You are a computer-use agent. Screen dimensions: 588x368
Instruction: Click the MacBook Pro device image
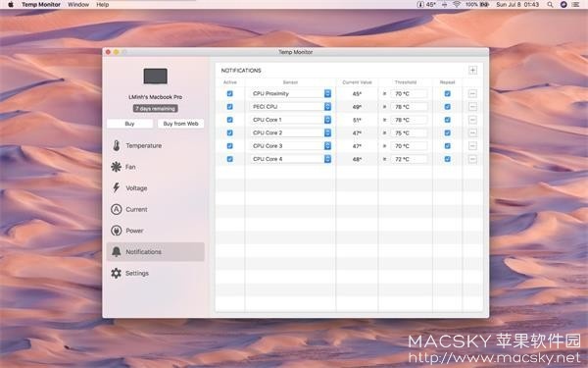click(155, 77)
